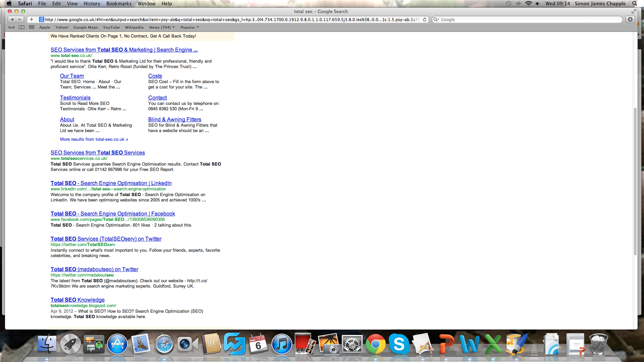Open the Apple menu
This screenshot has height=362, width=644.
(x=9, y=3)
